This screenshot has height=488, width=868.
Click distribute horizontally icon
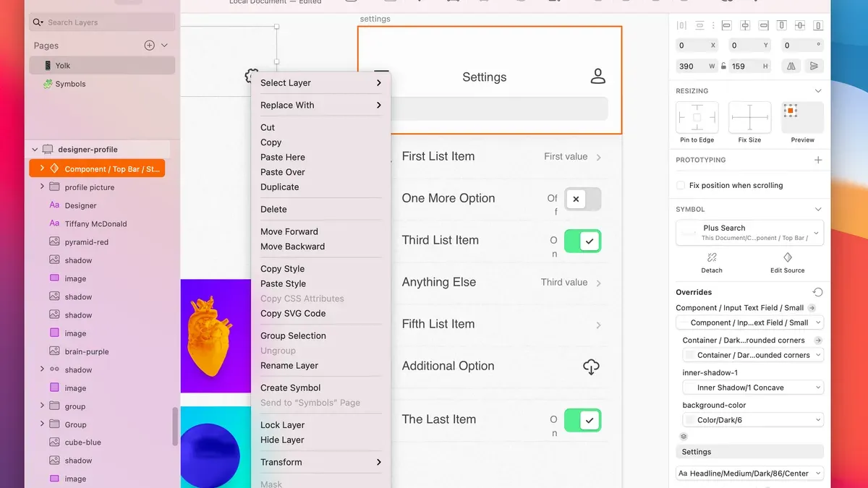pyautogui.click(x=681, y=25)
